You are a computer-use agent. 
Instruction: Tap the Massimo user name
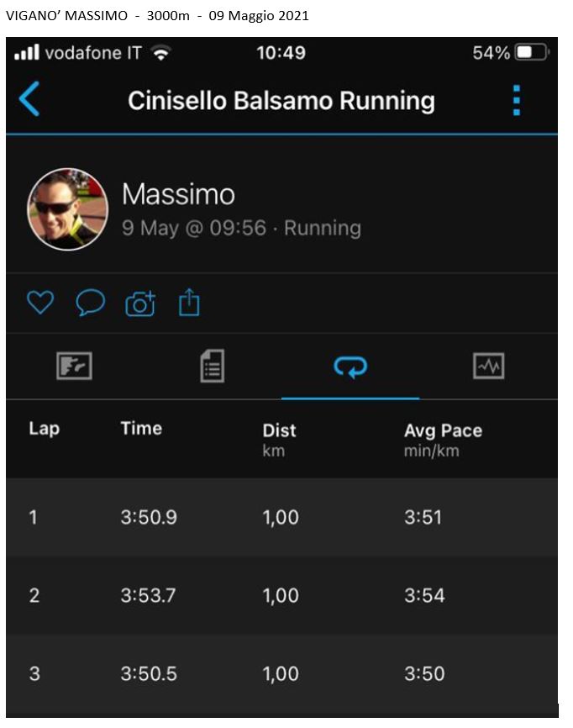pyautogui.click(x=178, y=194)
